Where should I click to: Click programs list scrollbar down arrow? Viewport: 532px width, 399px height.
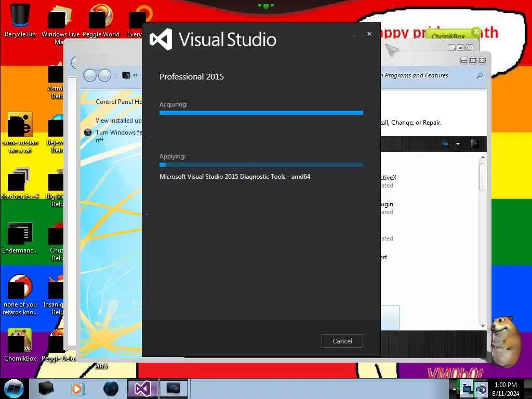(483, 326)
